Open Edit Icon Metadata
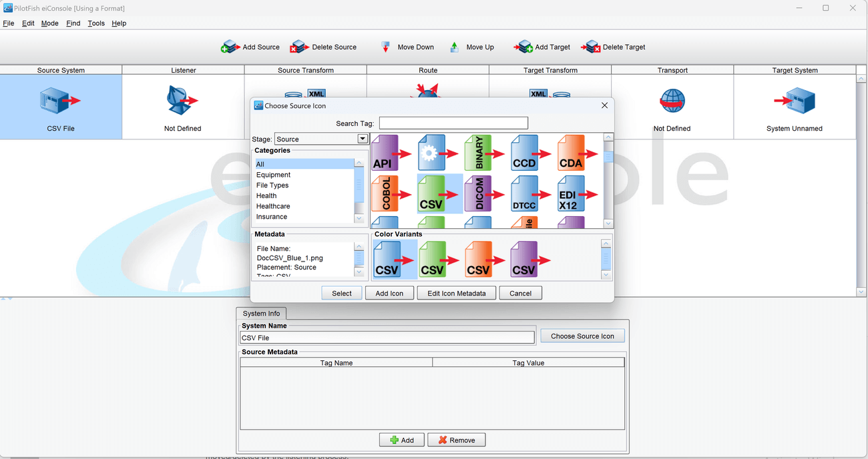Screen dimensions: 868x459 point(457,293)
